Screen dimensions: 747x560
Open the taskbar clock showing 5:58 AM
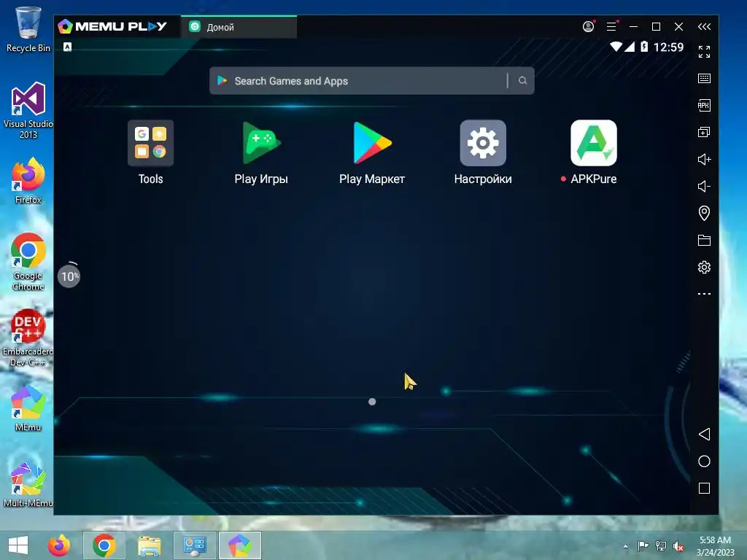(x=715, y=545)
